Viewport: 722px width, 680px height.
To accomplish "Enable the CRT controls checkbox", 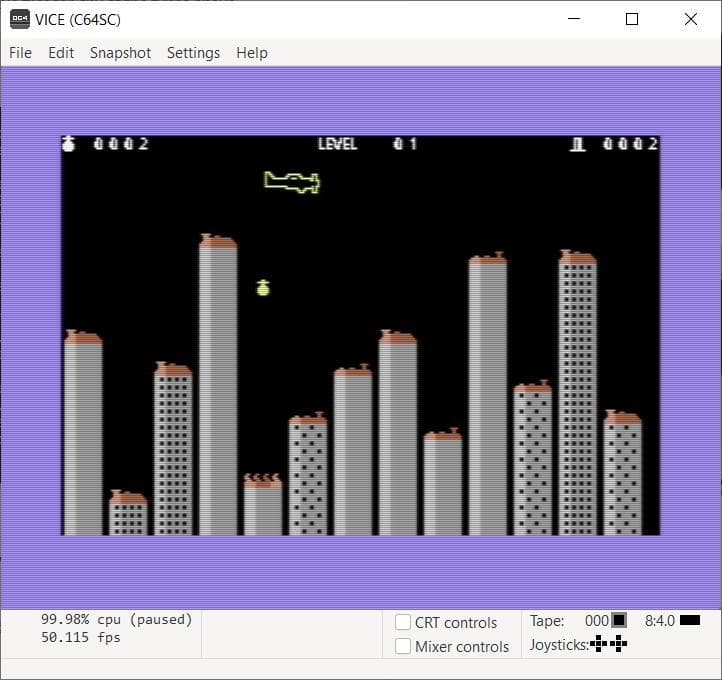I will (403, 622).
